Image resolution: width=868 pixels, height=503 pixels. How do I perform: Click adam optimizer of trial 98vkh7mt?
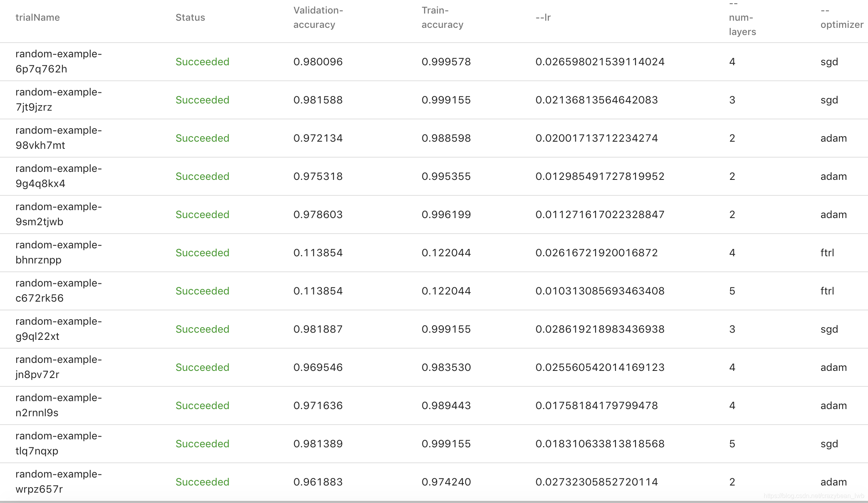coord(834,138)
